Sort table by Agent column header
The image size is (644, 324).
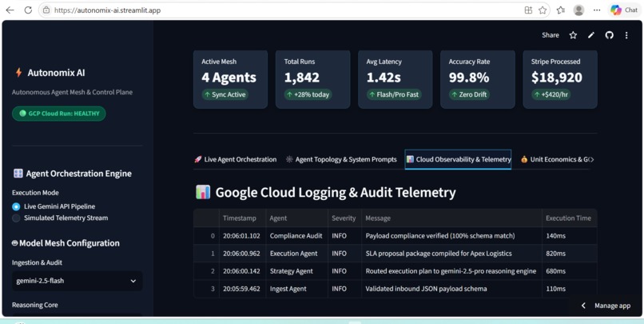(296, 218)
